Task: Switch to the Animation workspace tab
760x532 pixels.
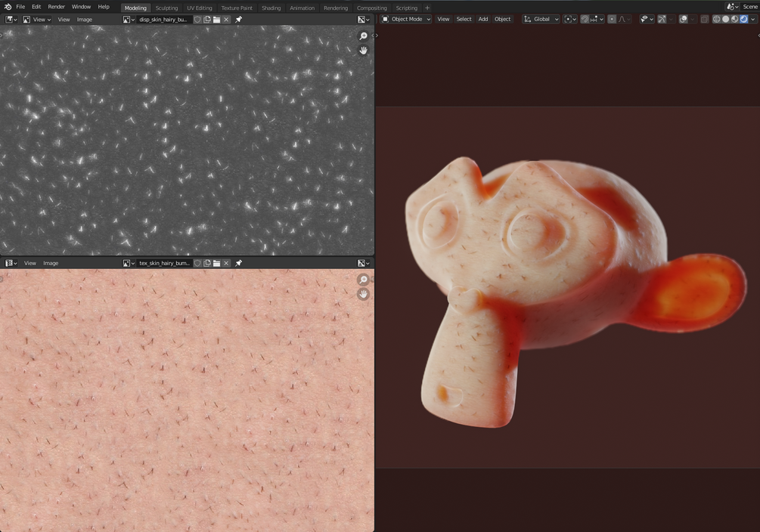Action: pyautogui.click(x=302, y=8)
